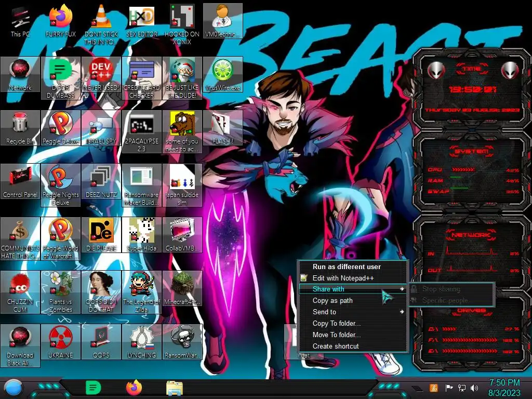Select the ISRAEL SPY desktop icon

(x=101, y=128)
